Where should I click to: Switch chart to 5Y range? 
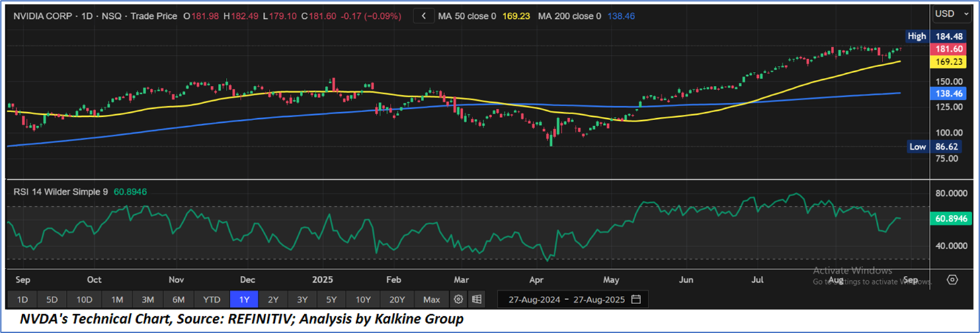coord(331,299)
